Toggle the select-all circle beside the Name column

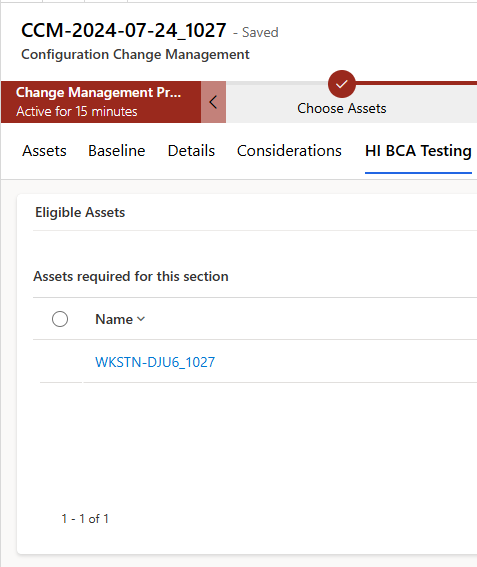(60, 319)
